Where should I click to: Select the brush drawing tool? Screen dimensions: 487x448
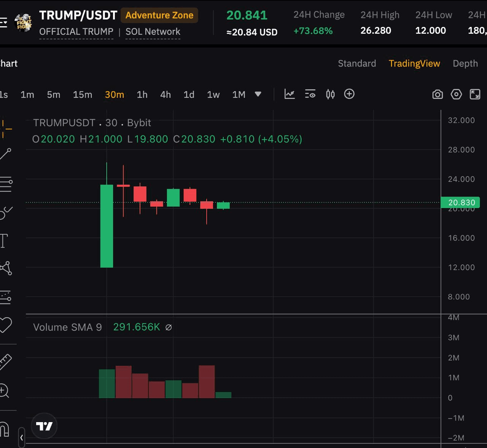tap(6, 213)
